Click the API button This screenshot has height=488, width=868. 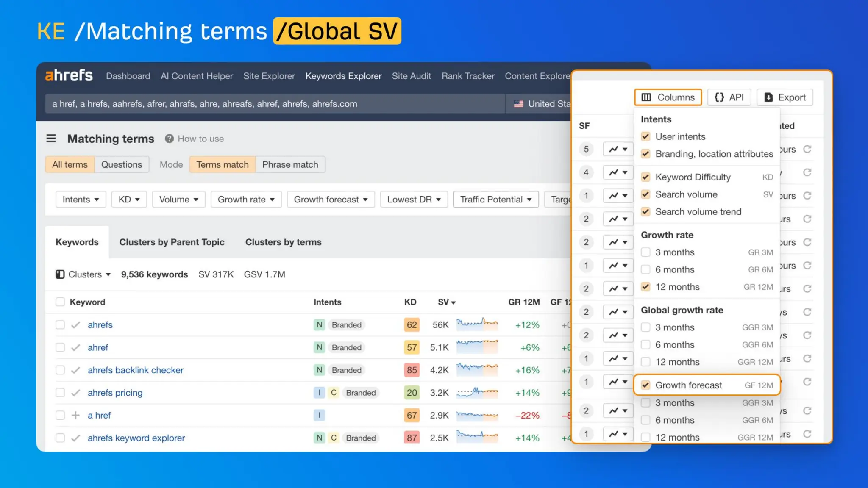pos(729,97)
